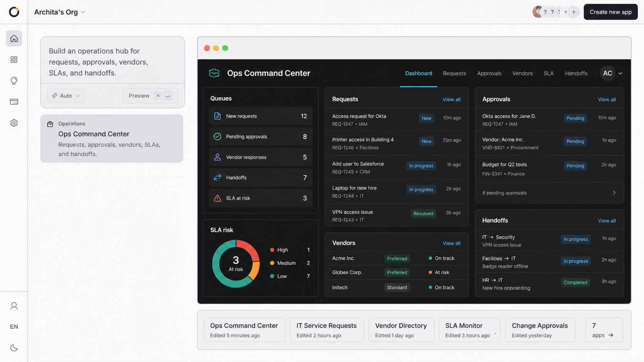Viewport: 644px width, 362px height.
Task: Click the SLA risk donut chart center
Action: (236, 264)
